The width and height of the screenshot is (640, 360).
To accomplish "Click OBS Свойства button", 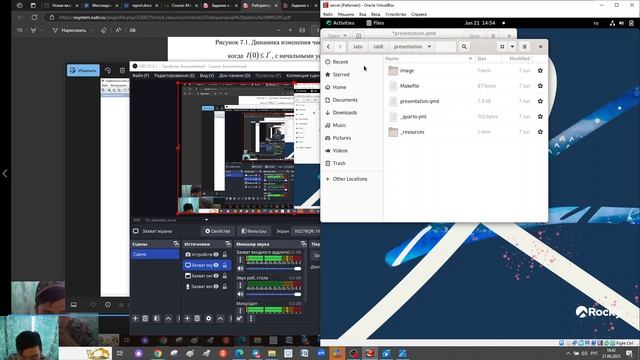I will [218, 231].
